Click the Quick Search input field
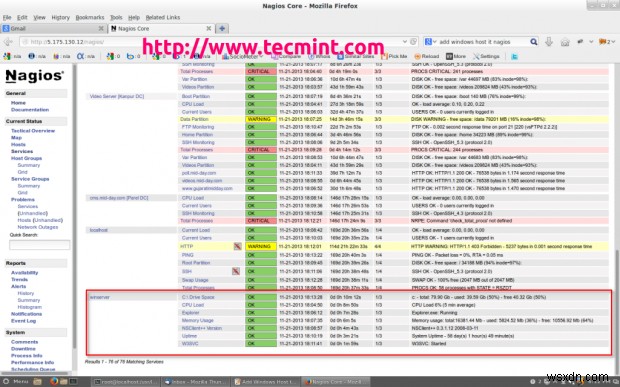Image resolution: width=620 pixels, height=387 pixels. pyautogui.click(x=40, y=245)
